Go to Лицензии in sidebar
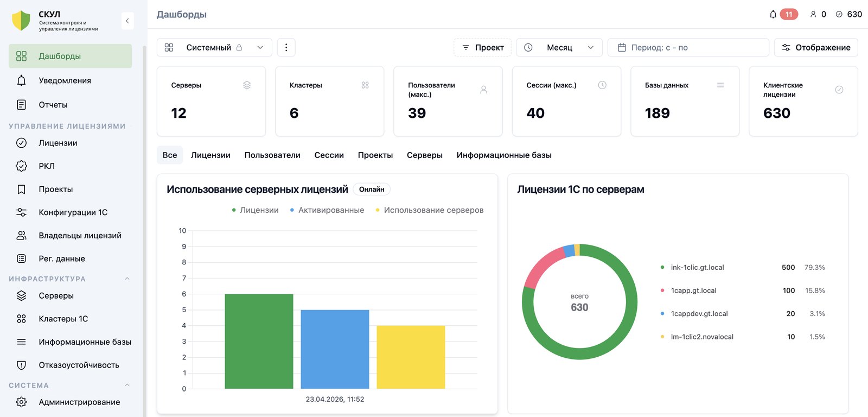 click(70, 143)
